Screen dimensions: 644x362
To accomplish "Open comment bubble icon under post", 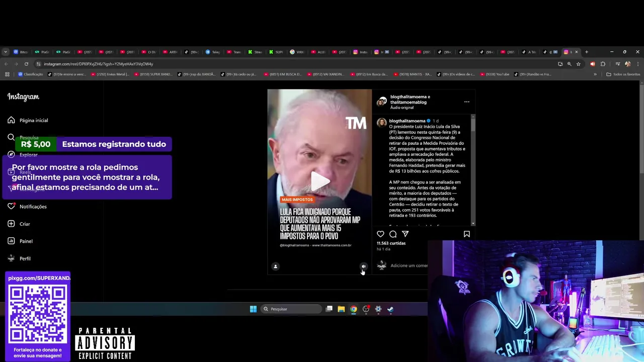I will 393,234.
